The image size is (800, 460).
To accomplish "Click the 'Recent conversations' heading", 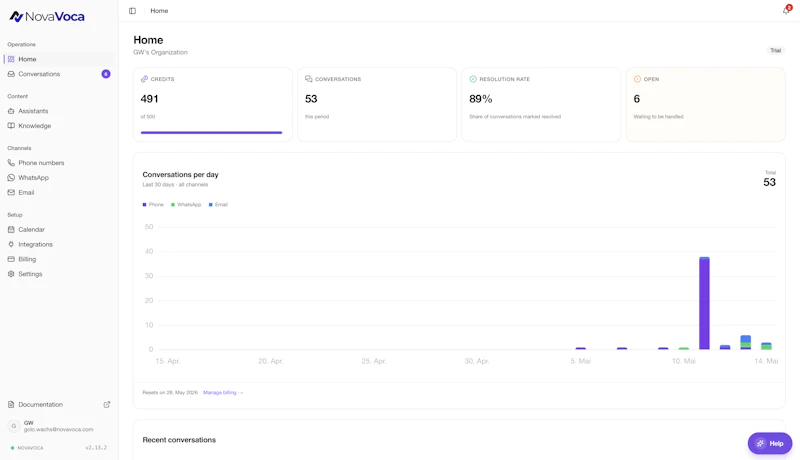I will [x=179, y=440].
